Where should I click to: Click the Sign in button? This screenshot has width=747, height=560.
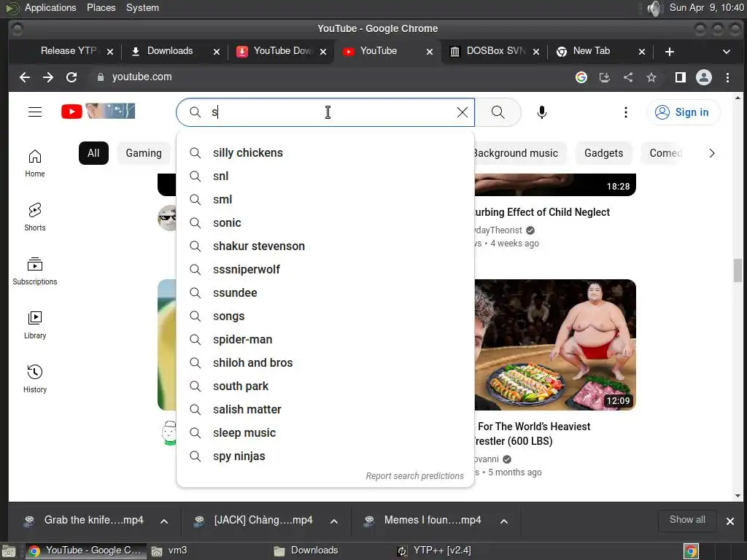tap(683, 112)
